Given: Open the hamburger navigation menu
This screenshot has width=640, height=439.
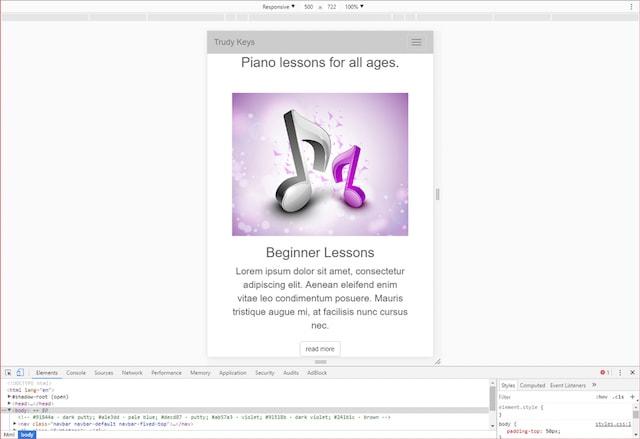Looking at the screenshot, I should pyautogui.click(x=416, y=42).
